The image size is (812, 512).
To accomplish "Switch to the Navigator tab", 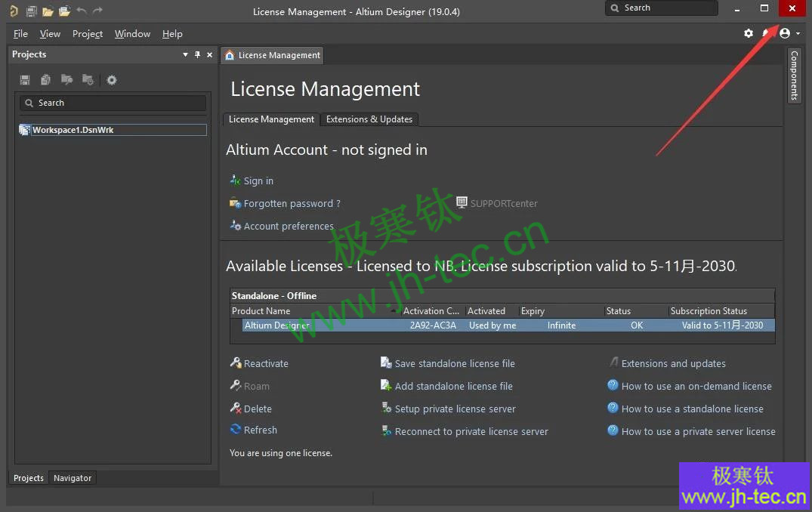I will click(73, 478).
